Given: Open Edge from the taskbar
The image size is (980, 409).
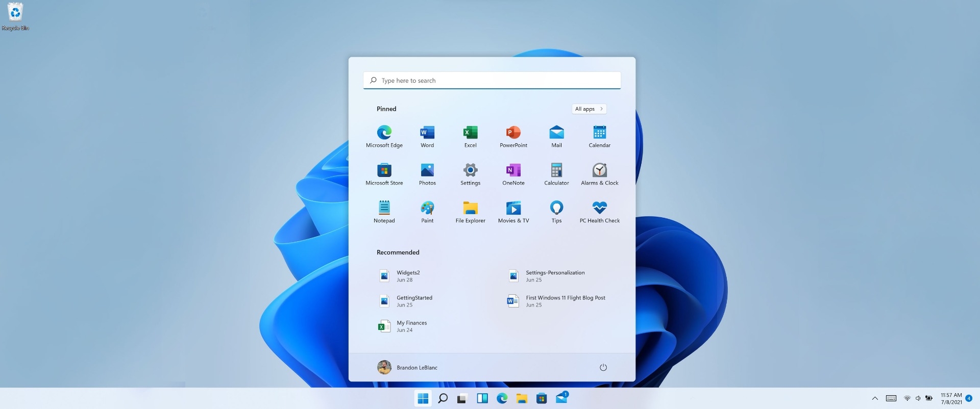Looking at the screenshot, I should [x=502, y=398].
